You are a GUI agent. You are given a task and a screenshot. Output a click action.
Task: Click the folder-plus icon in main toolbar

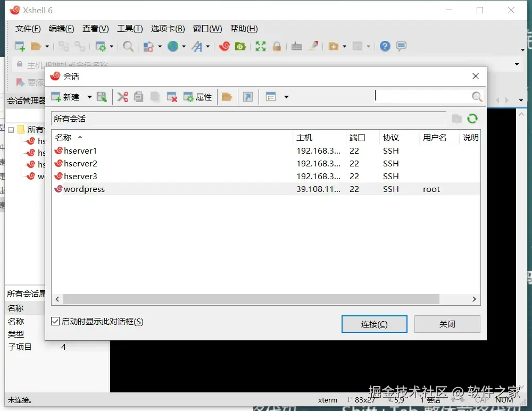click(x=334, y=46)
